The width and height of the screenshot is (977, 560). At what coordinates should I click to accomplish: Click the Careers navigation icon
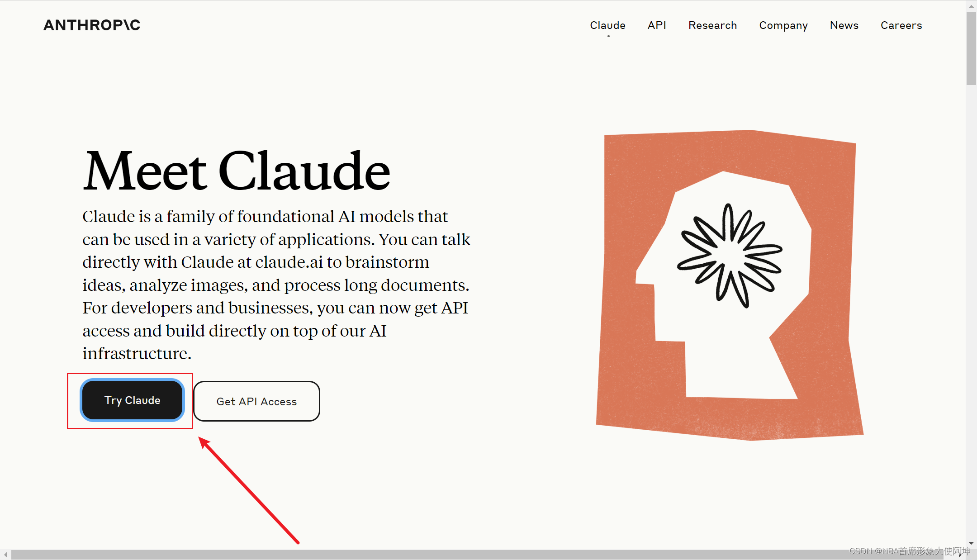901,25
